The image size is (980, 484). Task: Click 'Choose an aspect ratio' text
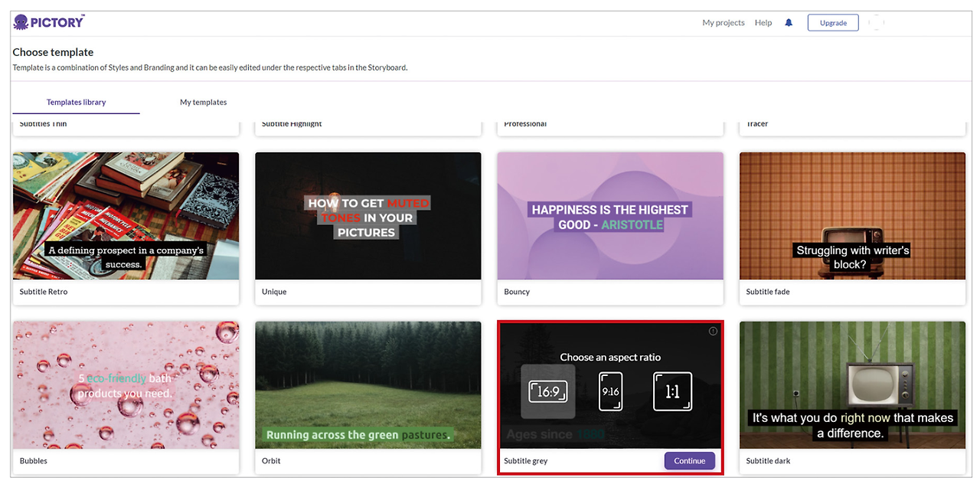[x=610, y=357]
